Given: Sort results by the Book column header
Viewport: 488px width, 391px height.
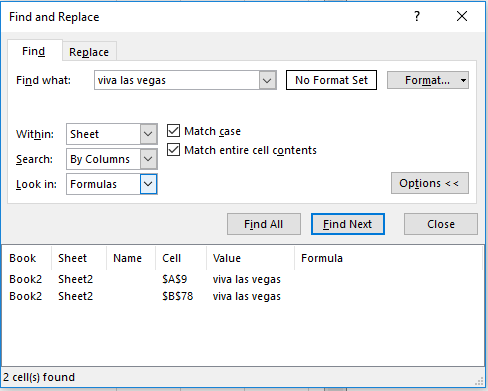Looking at the screenshot, I should coord(27,258).
